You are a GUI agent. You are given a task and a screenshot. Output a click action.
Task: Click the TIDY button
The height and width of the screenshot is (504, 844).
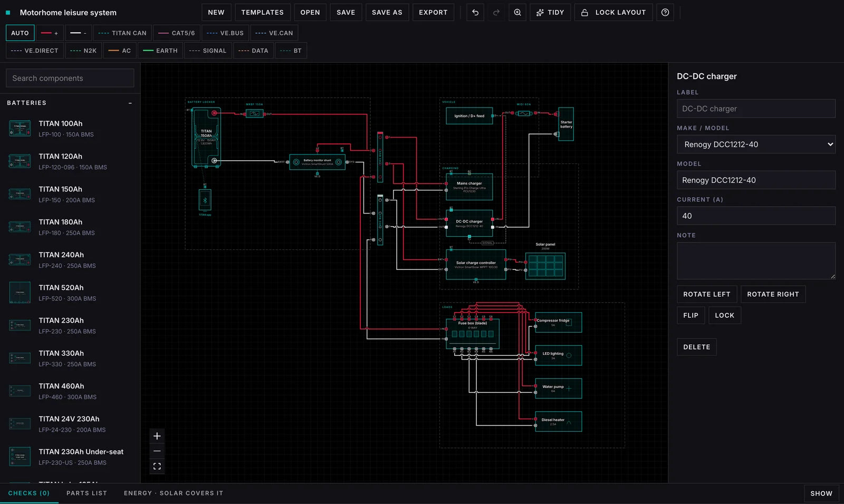point(550,12)
